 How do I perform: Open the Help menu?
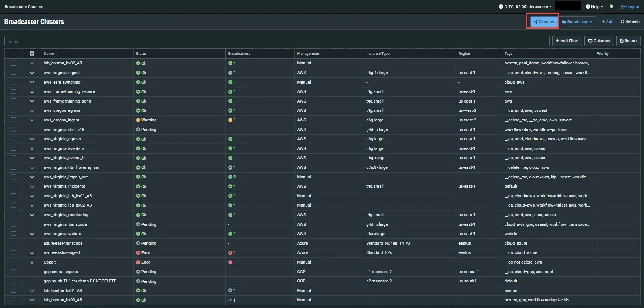(594, 7)
